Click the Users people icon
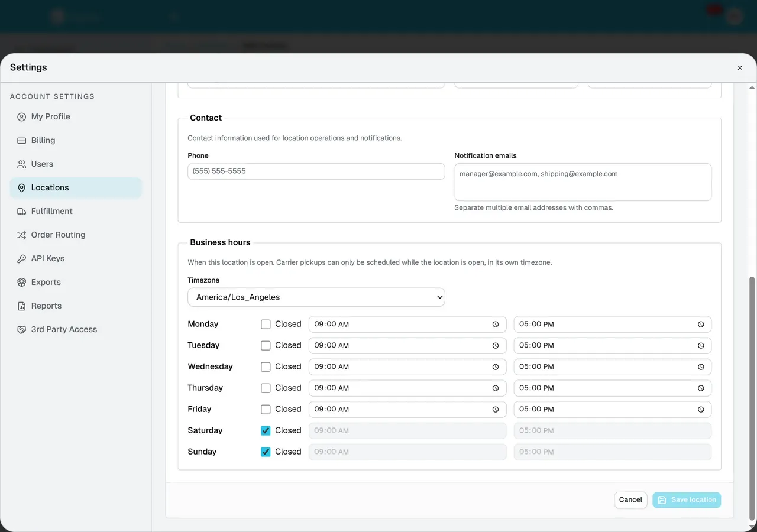This screenshot has width=757, height=532. point(22,164)
